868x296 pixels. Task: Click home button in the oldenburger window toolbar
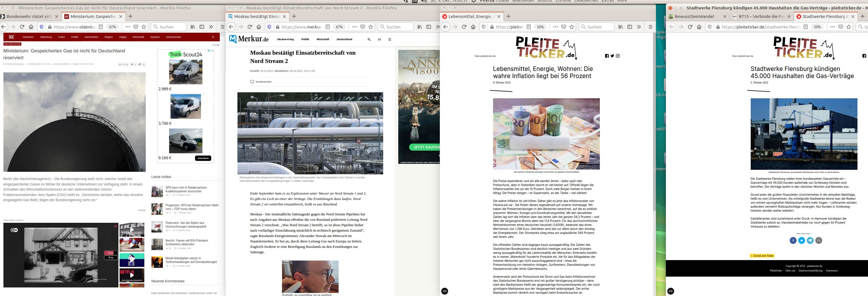31,27
